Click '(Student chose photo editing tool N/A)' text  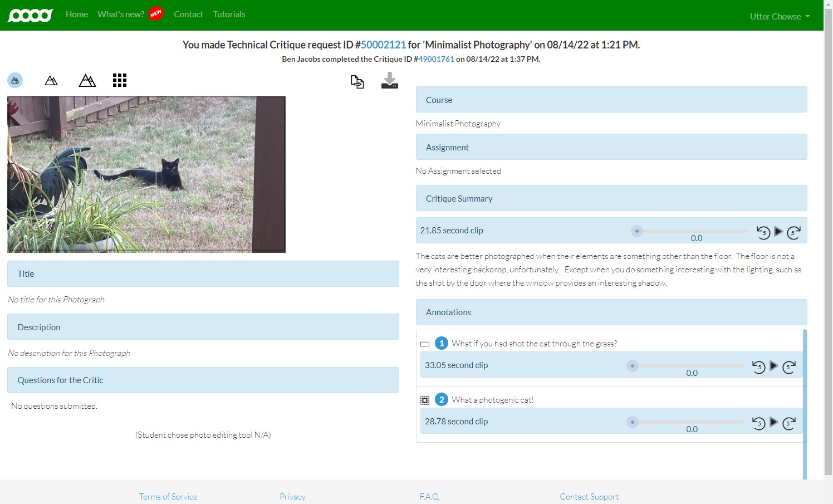click(x=203, y=435)
